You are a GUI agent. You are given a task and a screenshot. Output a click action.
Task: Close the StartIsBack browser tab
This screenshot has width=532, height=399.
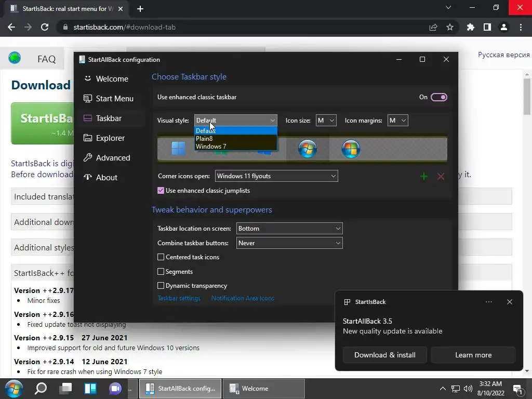pyautogui.click(x=121, y=9)
